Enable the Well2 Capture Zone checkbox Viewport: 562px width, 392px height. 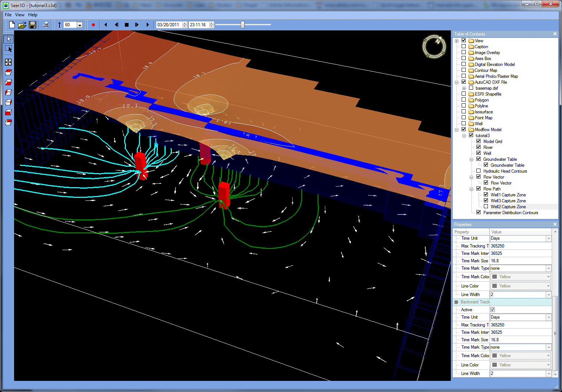[x=486, y=206]
